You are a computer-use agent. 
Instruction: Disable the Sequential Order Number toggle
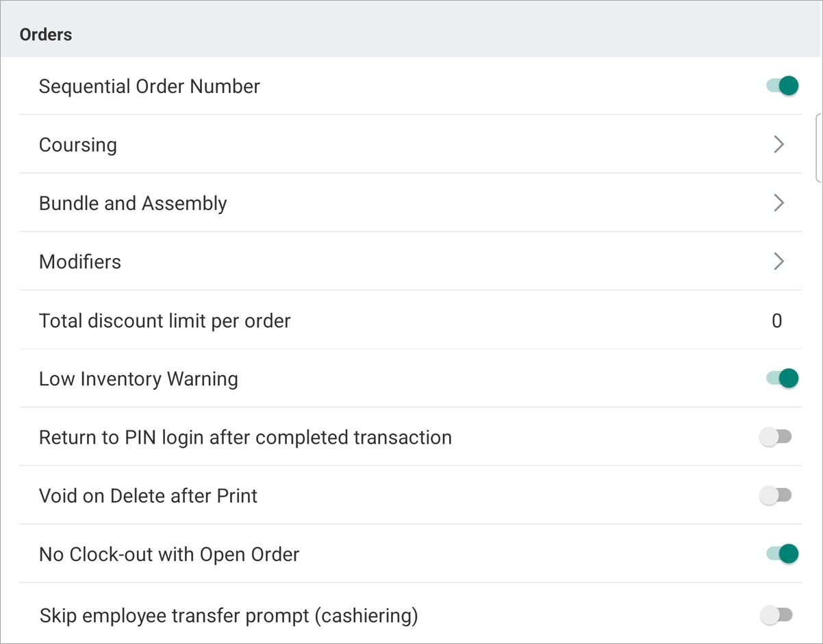(781, 86)
